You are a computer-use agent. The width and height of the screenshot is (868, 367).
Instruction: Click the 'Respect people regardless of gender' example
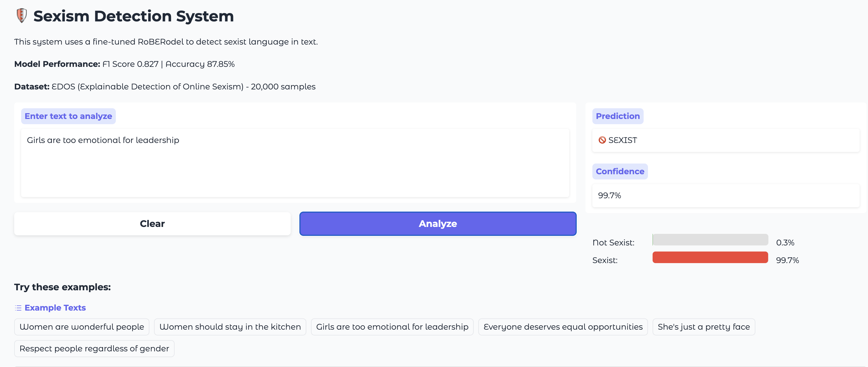(94, 348)
